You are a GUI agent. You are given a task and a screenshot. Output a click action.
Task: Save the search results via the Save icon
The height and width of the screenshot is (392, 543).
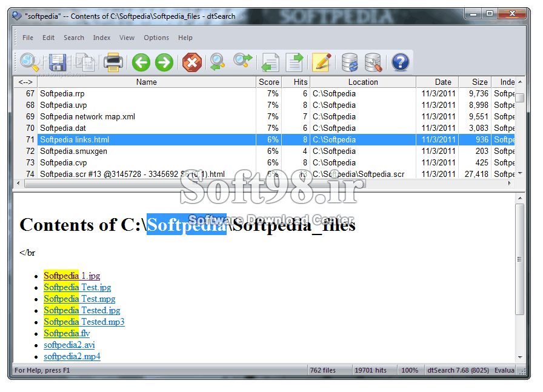click(58, 62)
